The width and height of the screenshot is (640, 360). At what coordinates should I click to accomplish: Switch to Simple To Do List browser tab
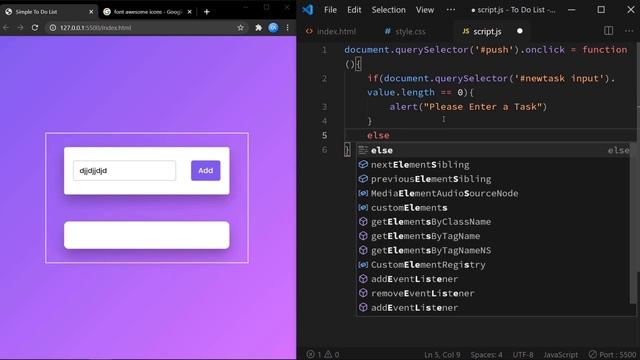coord(49,12)
